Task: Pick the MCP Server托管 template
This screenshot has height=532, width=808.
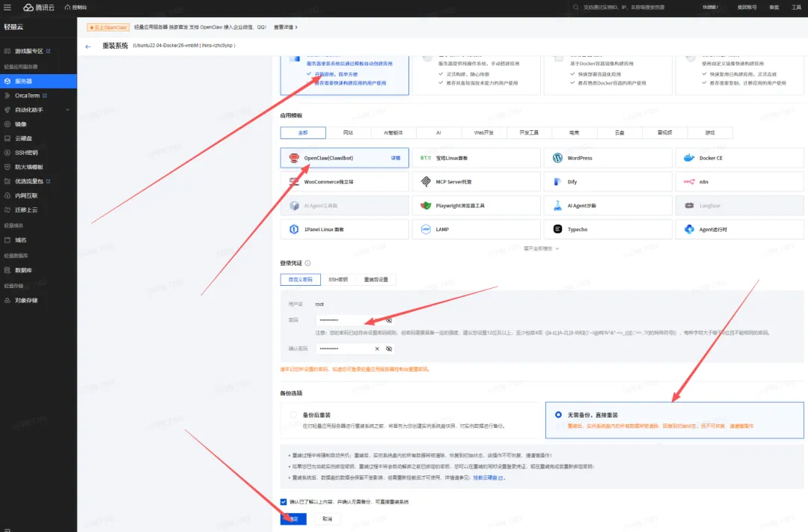Action: click(x=476, y=182)
